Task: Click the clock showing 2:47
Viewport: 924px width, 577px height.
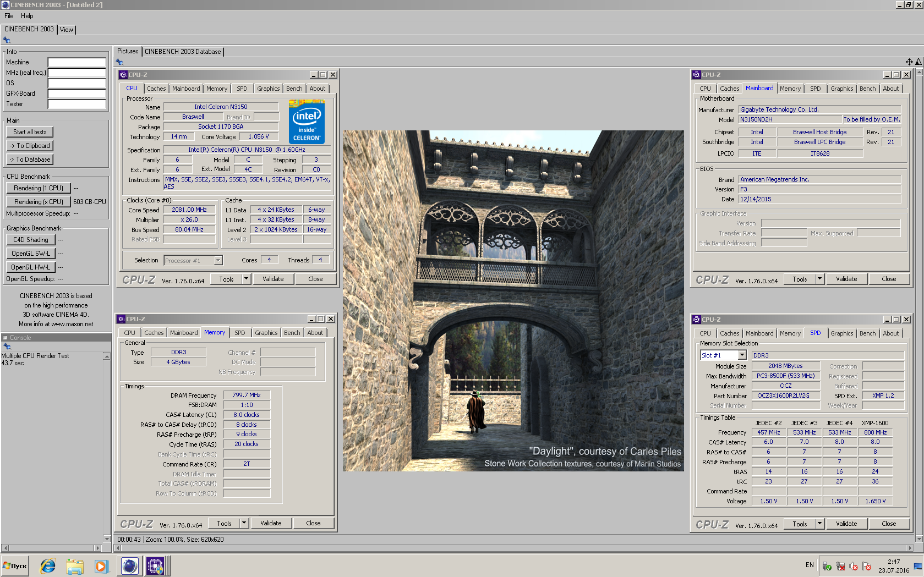Action: (894, 562)
